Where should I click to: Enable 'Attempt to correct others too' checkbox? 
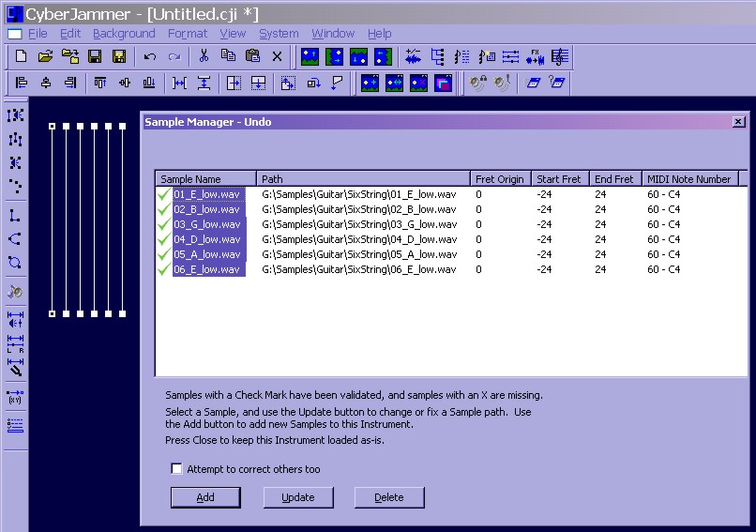[176, 469]
